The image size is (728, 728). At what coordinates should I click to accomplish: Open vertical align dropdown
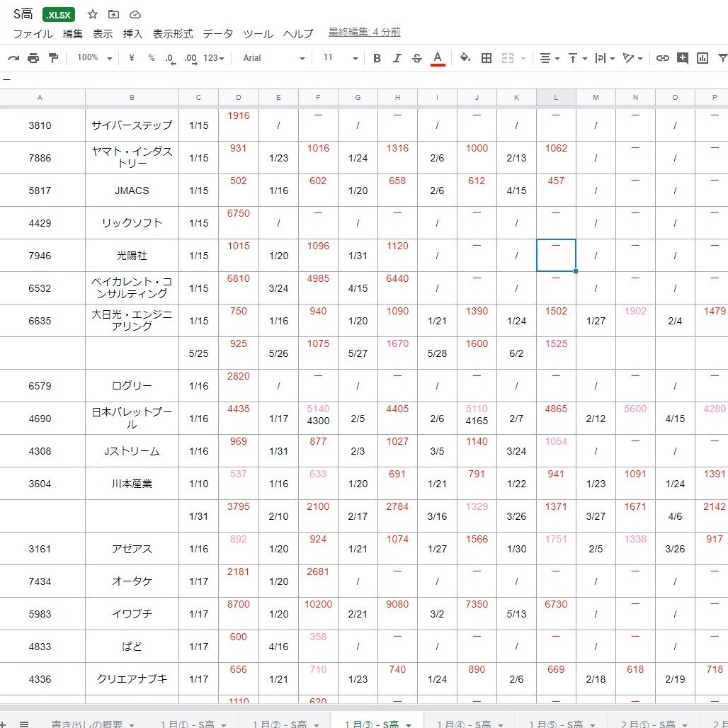tap(578, 58)
